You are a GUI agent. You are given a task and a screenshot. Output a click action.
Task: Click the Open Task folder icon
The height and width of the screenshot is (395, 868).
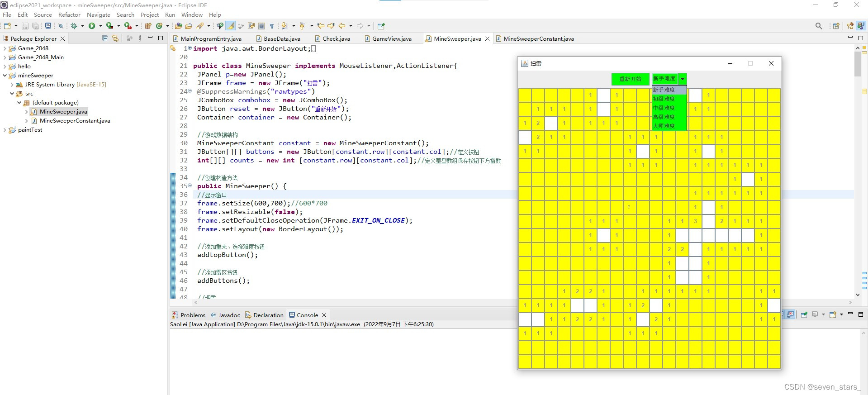pos(189,26)
